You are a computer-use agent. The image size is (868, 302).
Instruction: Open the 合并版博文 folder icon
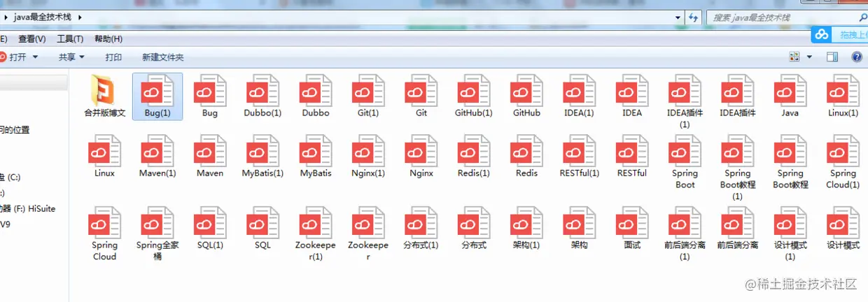coord(104,90)
